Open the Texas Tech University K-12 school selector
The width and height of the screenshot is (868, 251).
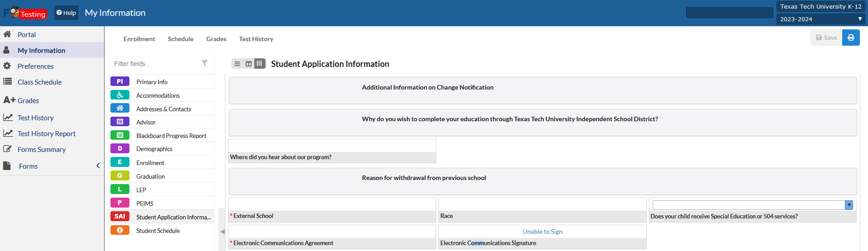(821, 6)
